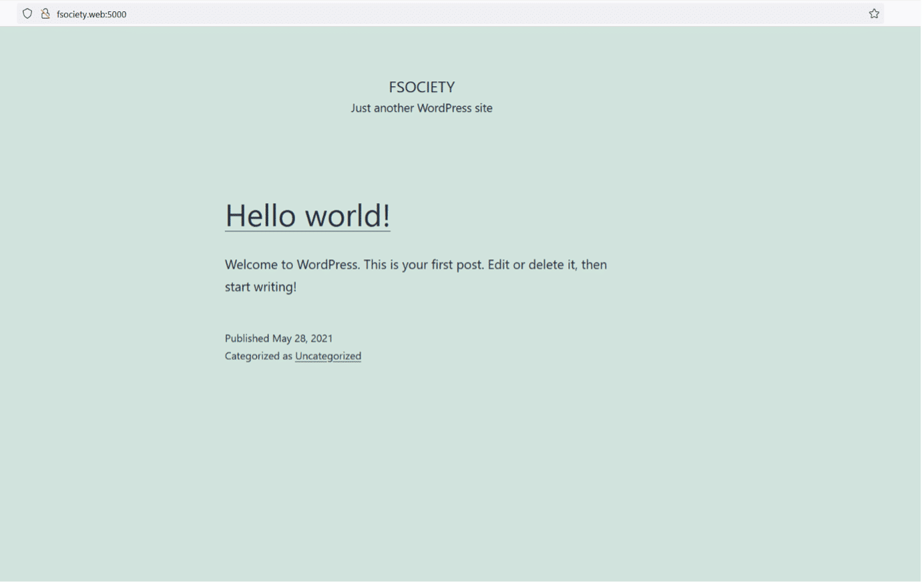Open the 'Hello world!' post title
Screen dimensions: 924x583
coord(307,216)
